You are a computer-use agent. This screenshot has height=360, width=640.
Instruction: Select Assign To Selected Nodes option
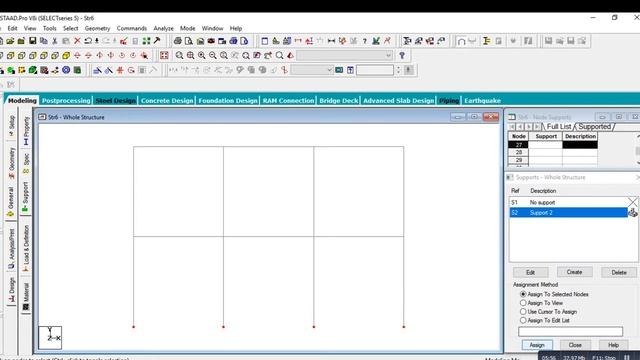pos(523,294)
